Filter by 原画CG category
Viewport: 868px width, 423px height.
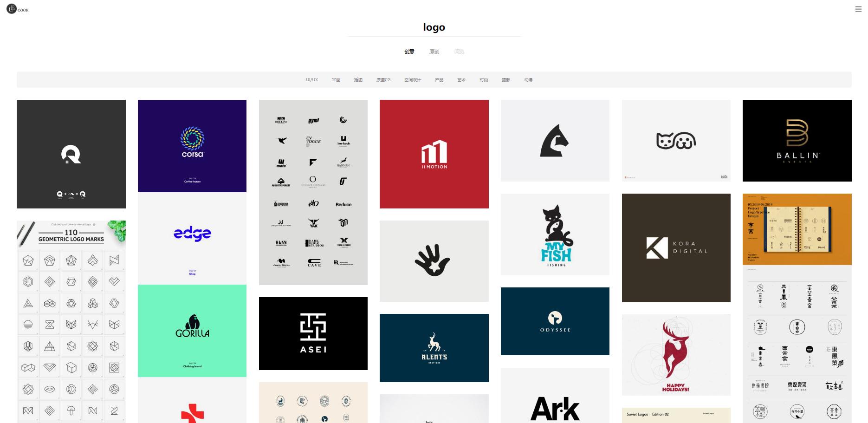coord(383,80)
